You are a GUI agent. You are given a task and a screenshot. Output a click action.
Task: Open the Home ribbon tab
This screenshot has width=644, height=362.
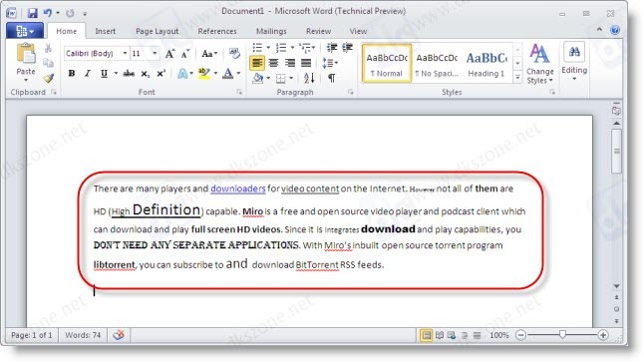66,31
